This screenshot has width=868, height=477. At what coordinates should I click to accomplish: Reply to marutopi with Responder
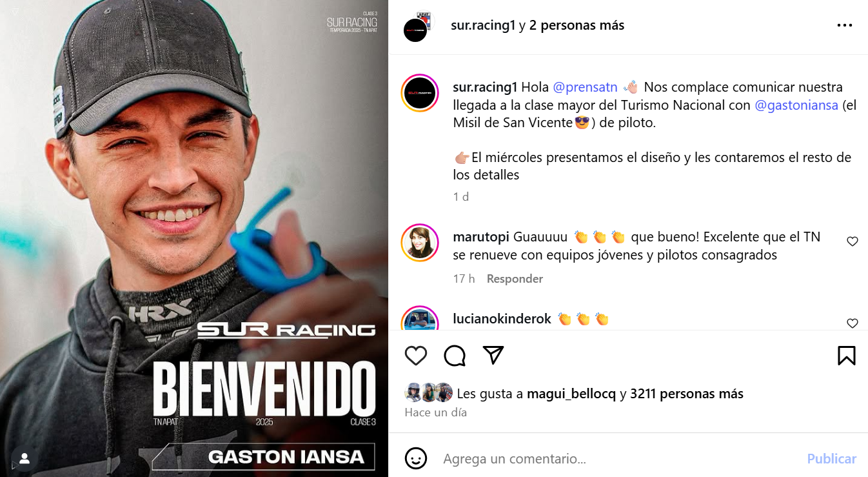click(515, 279)
